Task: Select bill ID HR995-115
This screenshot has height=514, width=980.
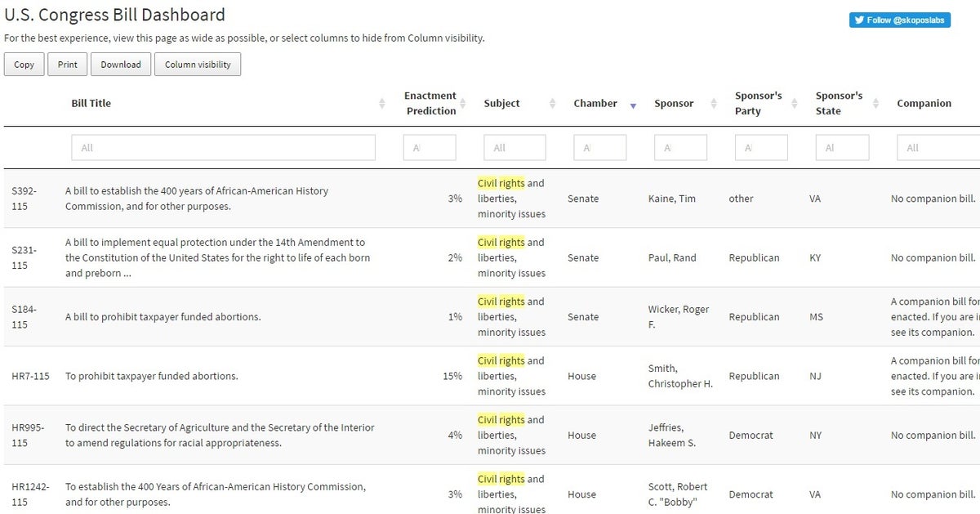Action: [x=28, y=435]
